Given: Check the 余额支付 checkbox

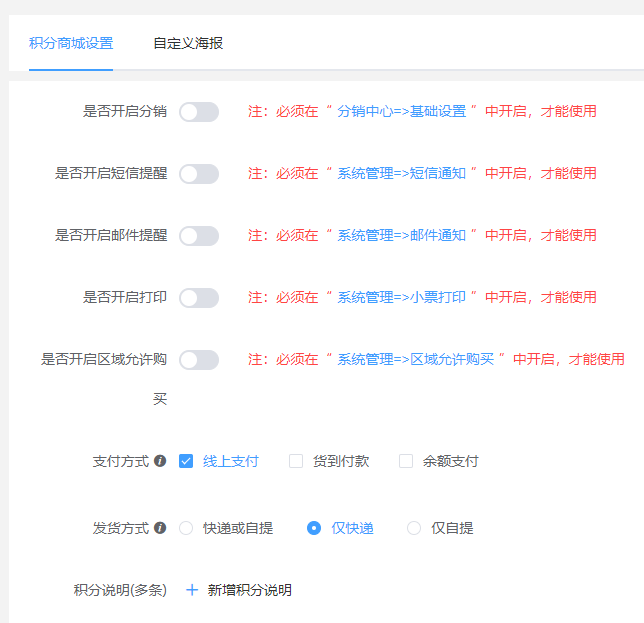Looking at the screenshot, I should 406,461.
